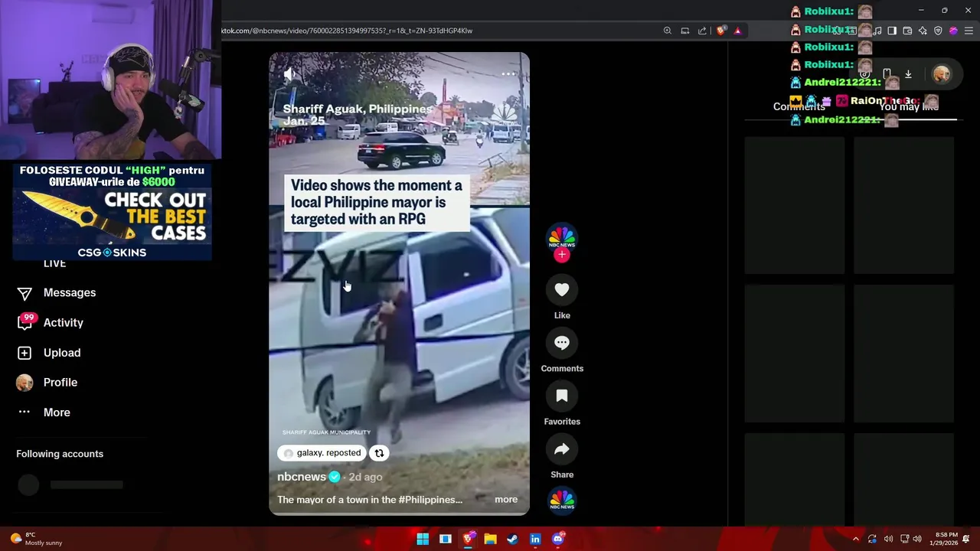Open the browser hamburger menu
The height and width of the screenshot is (551, 980).
pos(969,31)
